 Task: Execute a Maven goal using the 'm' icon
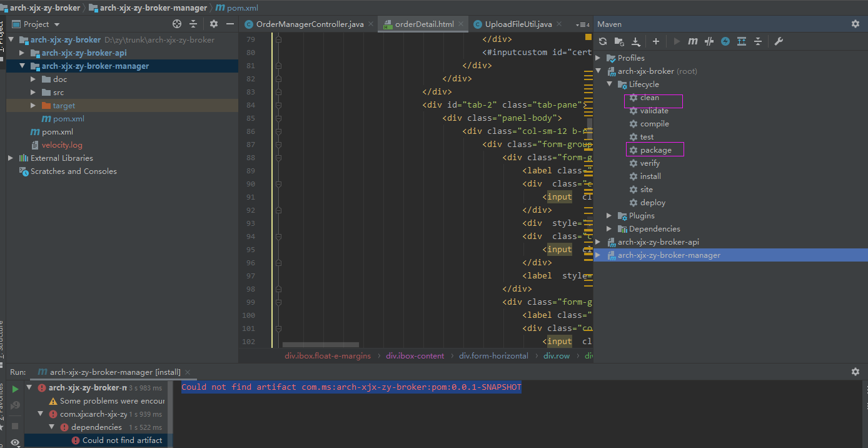(x=692, y=41)
